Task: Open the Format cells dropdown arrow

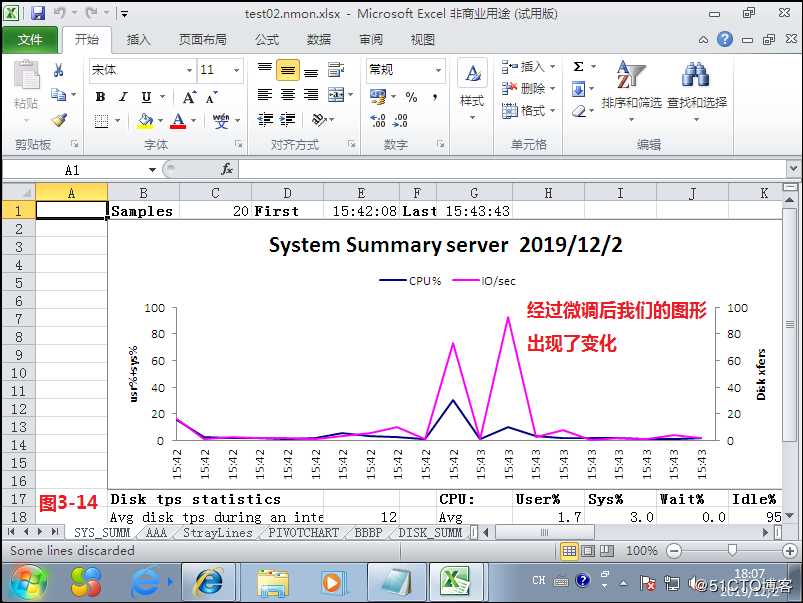Action: tap(553, 111)
